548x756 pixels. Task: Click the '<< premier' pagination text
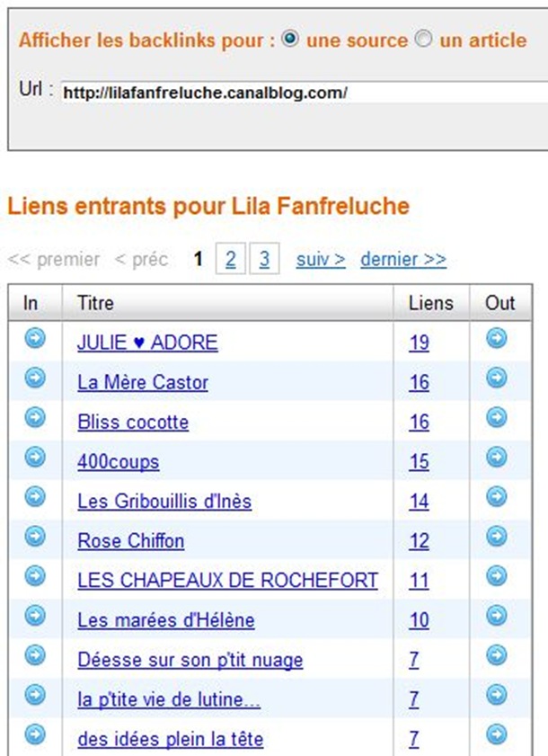point(54,260)
